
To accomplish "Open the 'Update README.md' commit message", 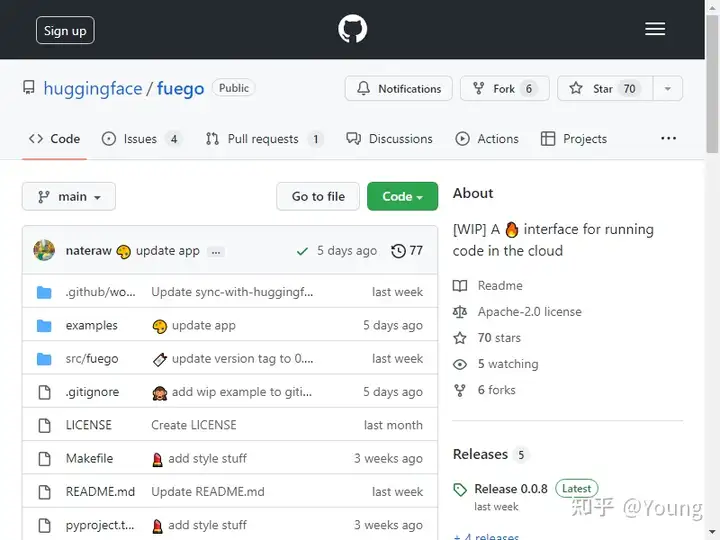I will [208, 491].
